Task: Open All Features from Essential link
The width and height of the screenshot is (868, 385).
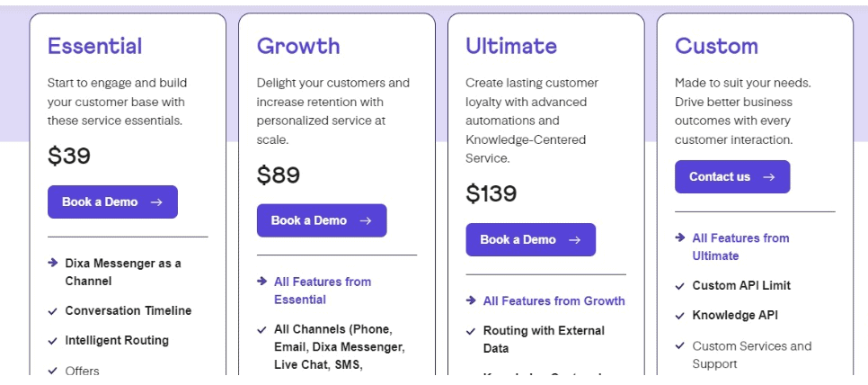Action: point(323,291)
